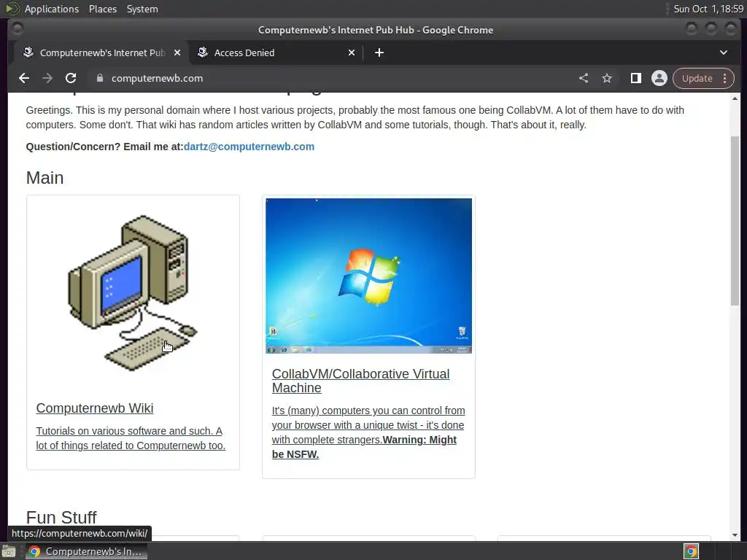Select the Chrome window in taskbar
This screenshot has width=747, height=560.
pyautogui.click(x=86, y=551)
